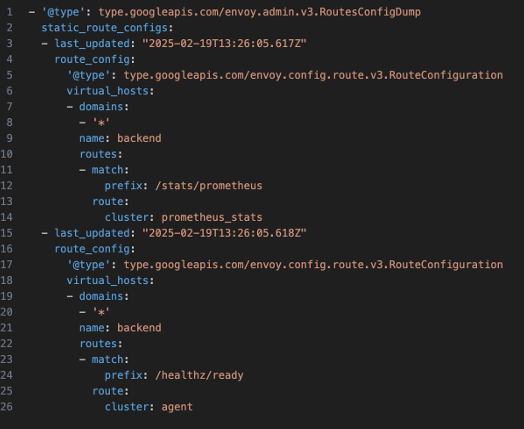Click virtual_hosts key on line 6
The width and height of the screenshot is (524, 429).
pos(108,91)
